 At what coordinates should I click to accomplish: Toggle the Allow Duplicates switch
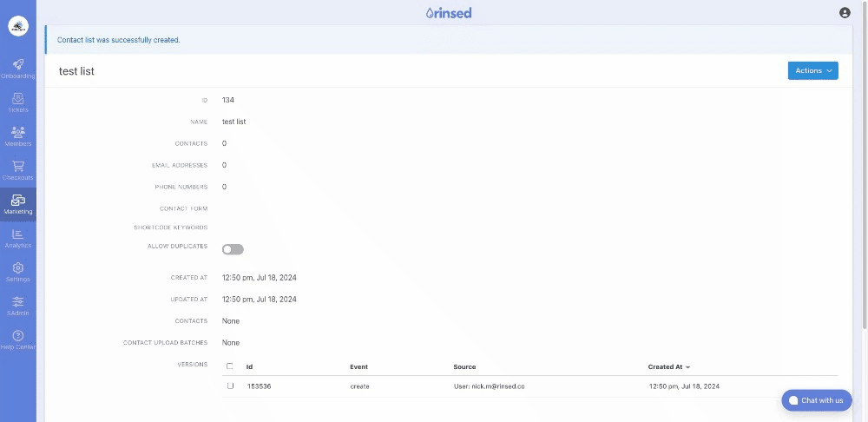(x=233, y=250)
